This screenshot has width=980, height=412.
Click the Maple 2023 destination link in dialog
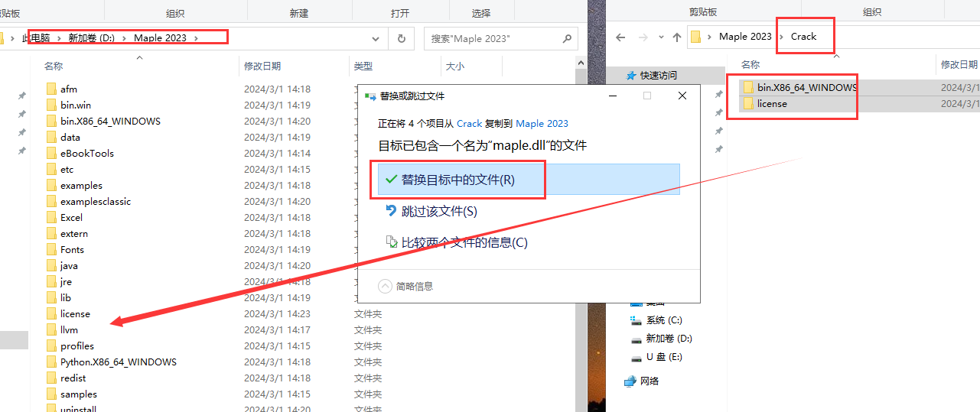(542, 123)
